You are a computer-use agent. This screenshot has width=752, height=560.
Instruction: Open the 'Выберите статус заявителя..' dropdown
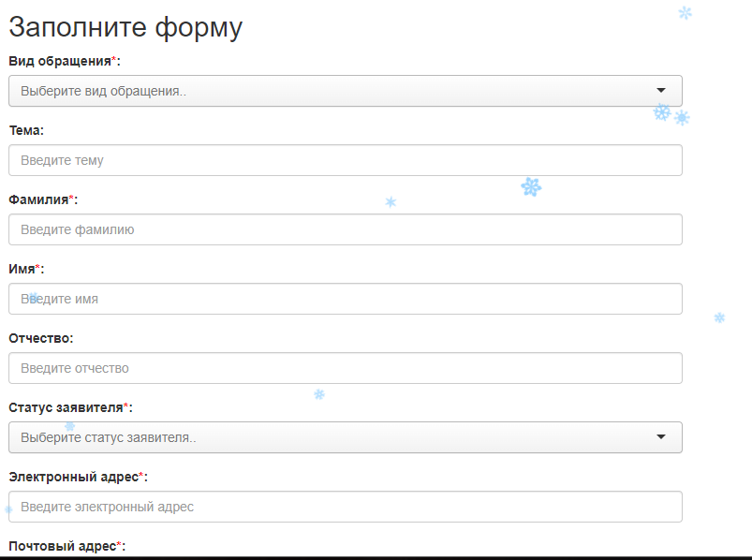point(346,437)
